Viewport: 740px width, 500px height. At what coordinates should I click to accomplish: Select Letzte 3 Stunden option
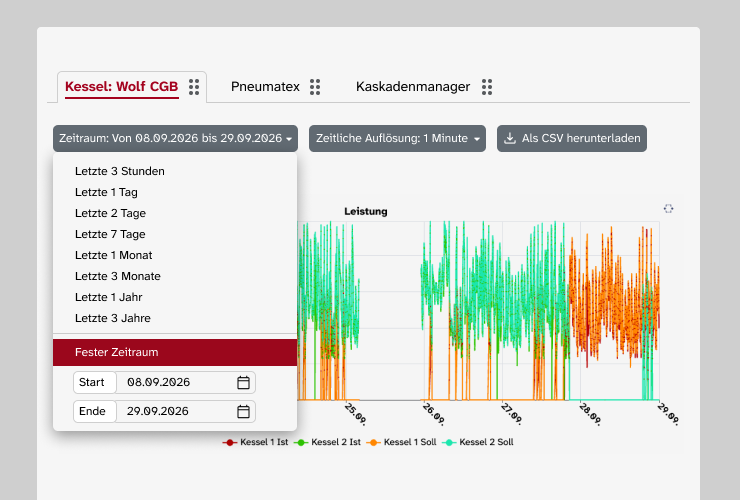click(175, 171)
